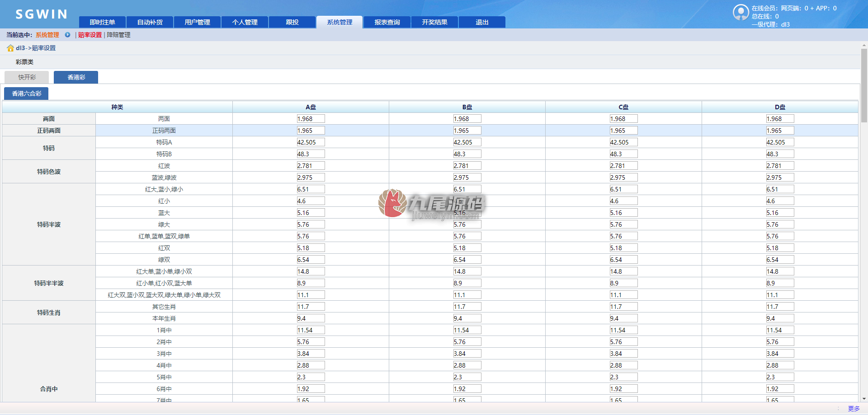Click the vertical scrollbar thumb

pos(864,86)
